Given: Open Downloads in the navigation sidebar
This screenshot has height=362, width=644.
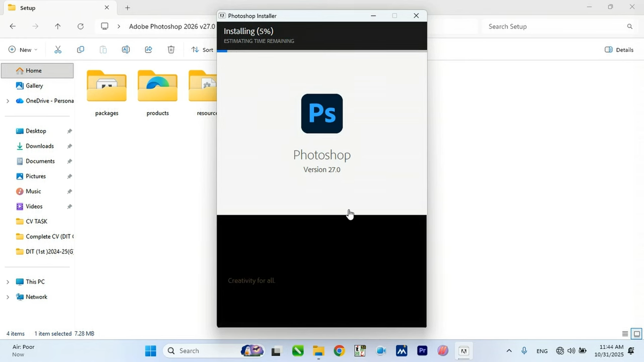Looking at the screenshot, I should click(40, 146).
